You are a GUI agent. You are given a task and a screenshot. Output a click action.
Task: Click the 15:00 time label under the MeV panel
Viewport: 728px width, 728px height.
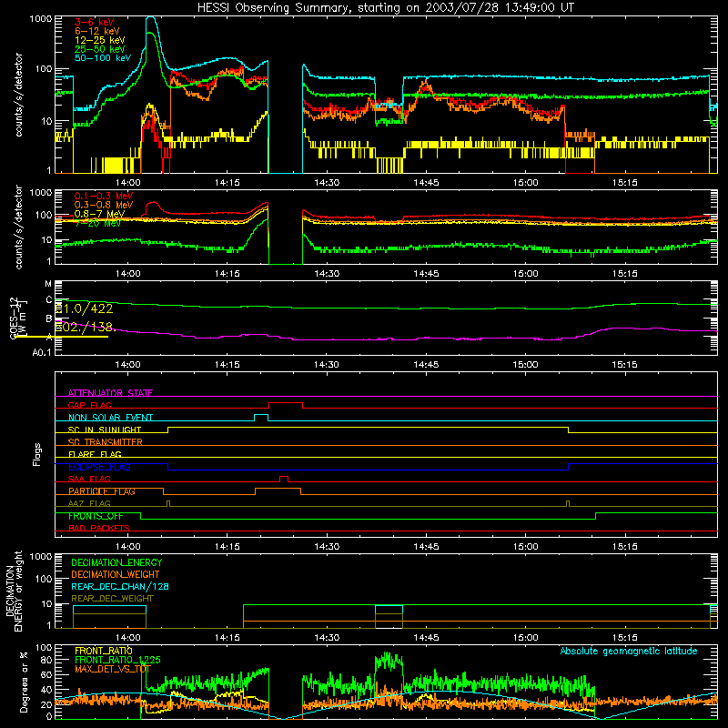(525, 274)
